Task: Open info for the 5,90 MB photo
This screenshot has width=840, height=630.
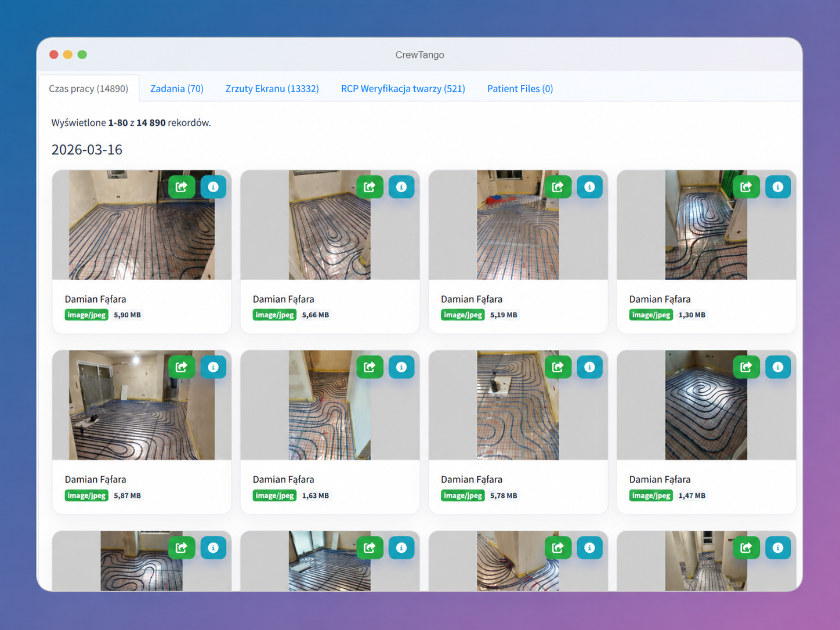Action: [213, 187]
